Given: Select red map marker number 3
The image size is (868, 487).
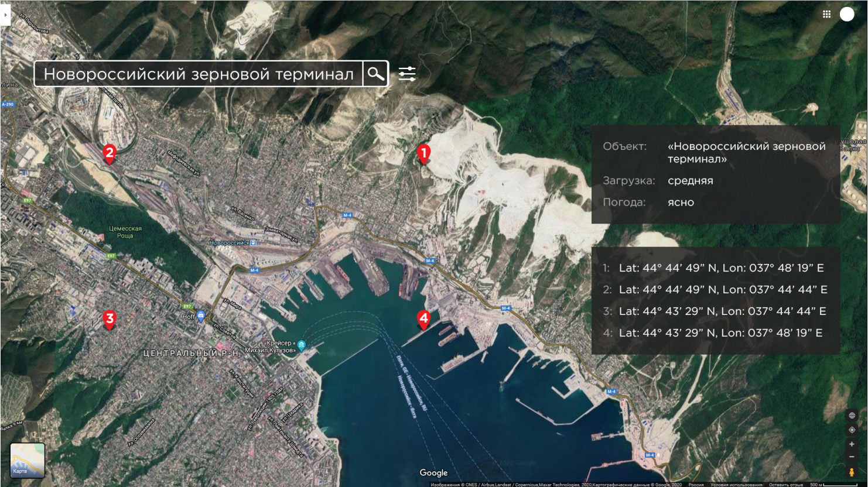Looking at the screenshot, I should click(109, 319).
